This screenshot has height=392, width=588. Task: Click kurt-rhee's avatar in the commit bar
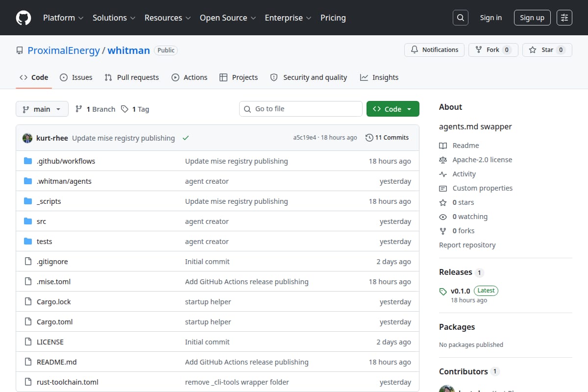tap(27, 138)
